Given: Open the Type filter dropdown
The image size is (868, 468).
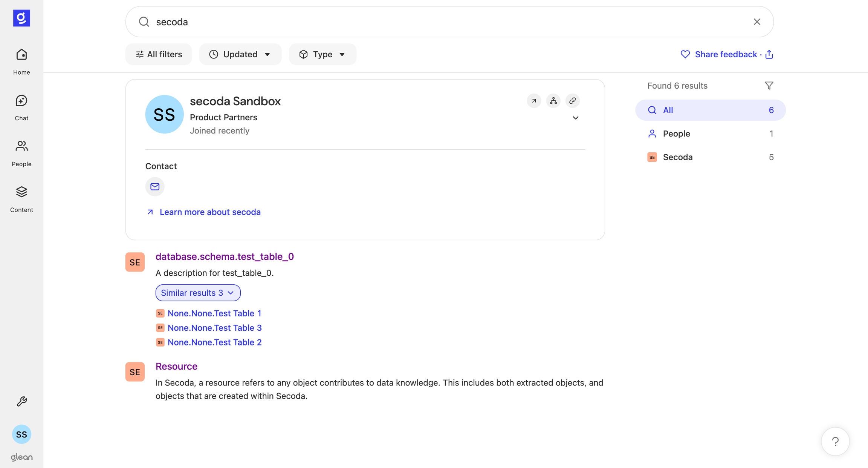Looking at the screenshot, I should (x=322, y=54).
